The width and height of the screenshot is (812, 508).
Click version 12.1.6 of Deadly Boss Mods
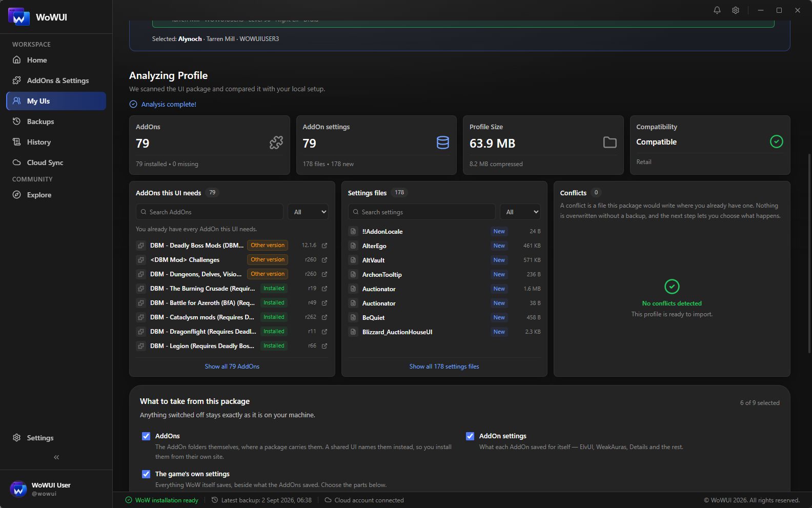(309, 246)
